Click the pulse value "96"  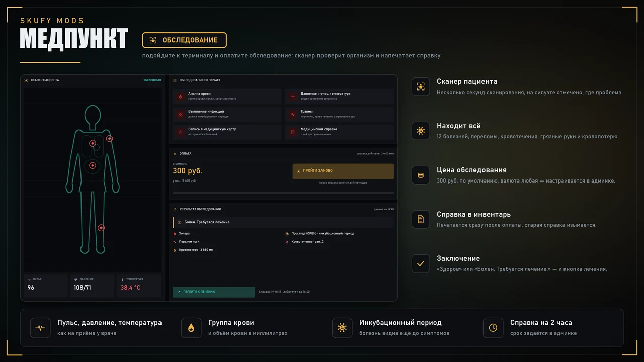click(31, 288)
